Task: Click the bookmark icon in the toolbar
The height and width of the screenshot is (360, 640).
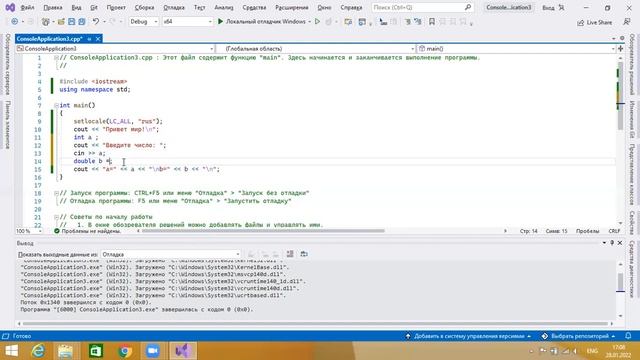Action: (x=432, y=22)
